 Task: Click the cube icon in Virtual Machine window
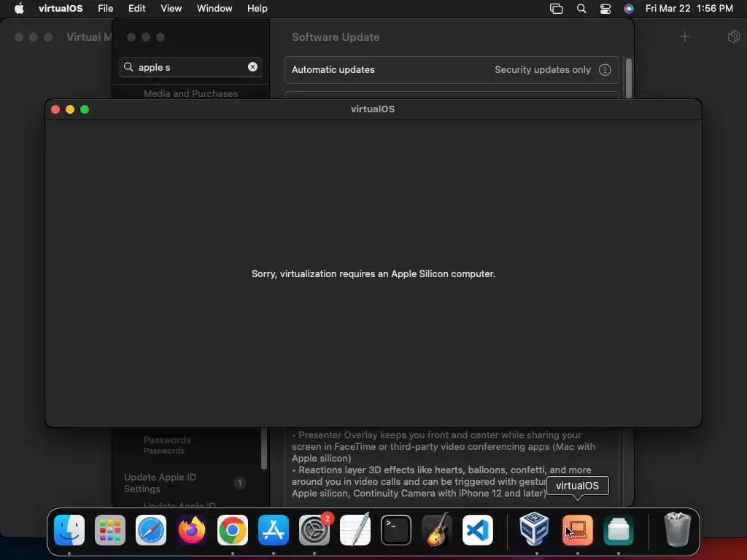coord(734,36)
